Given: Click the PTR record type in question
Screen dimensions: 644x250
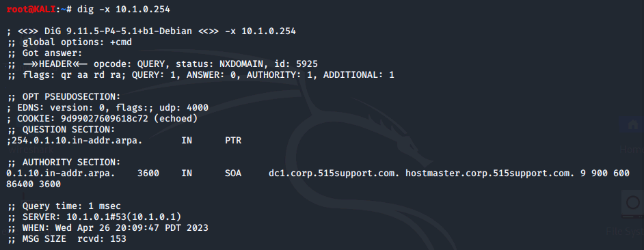Looking at the screenshot, I should [233, 141].
